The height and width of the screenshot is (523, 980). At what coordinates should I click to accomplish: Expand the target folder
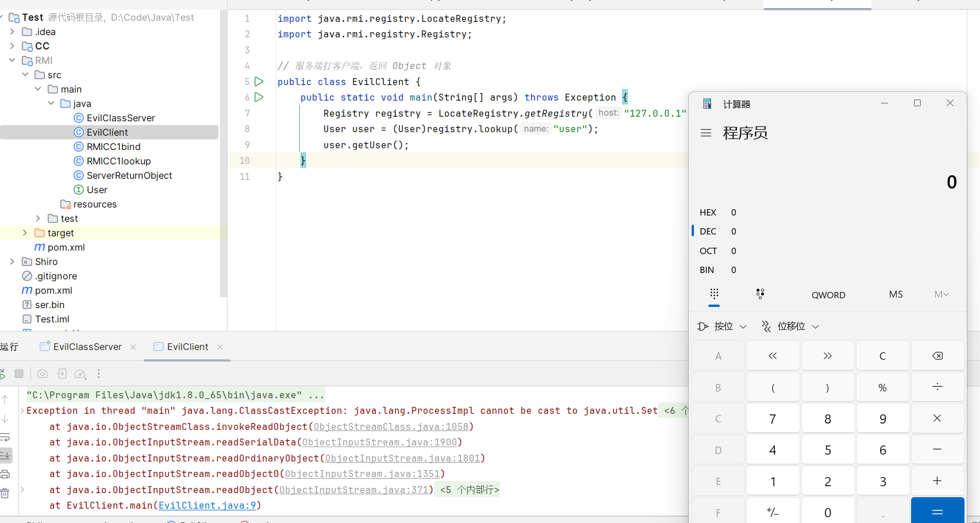[x=25, y=233]
